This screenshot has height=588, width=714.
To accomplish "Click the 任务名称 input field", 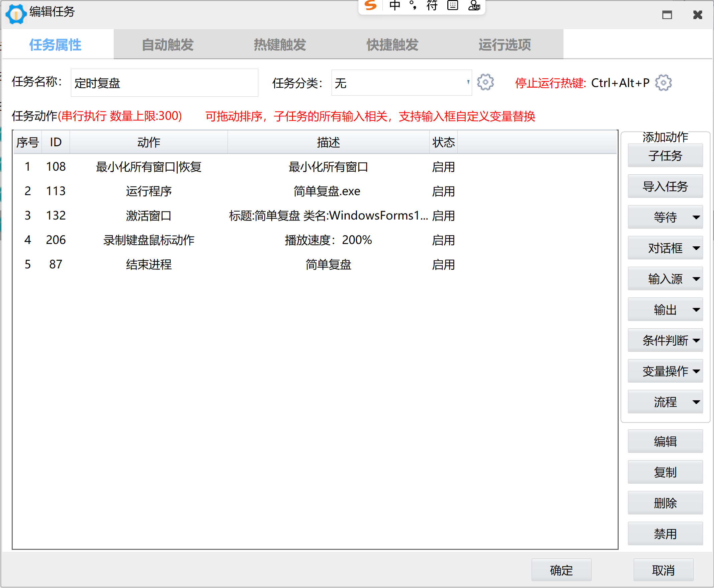I will [x=164, y=83].
